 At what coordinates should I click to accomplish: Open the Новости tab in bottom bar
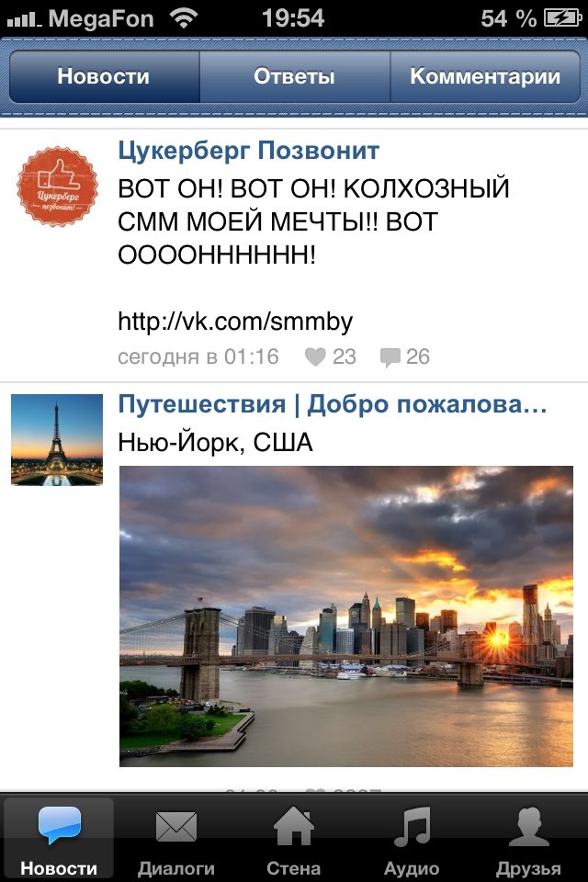click(59, 838)
